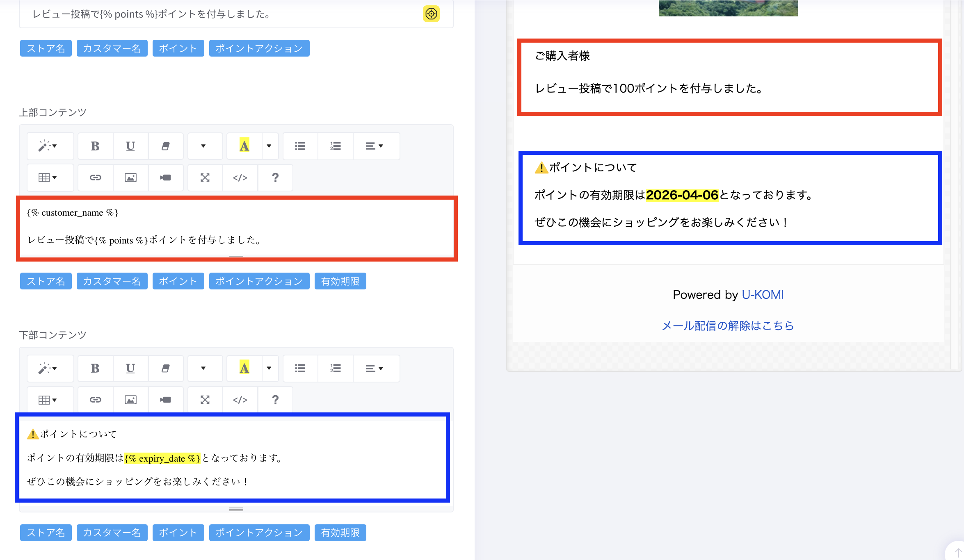Open help in the lower editor toolbar

click(x=275, y=400)
